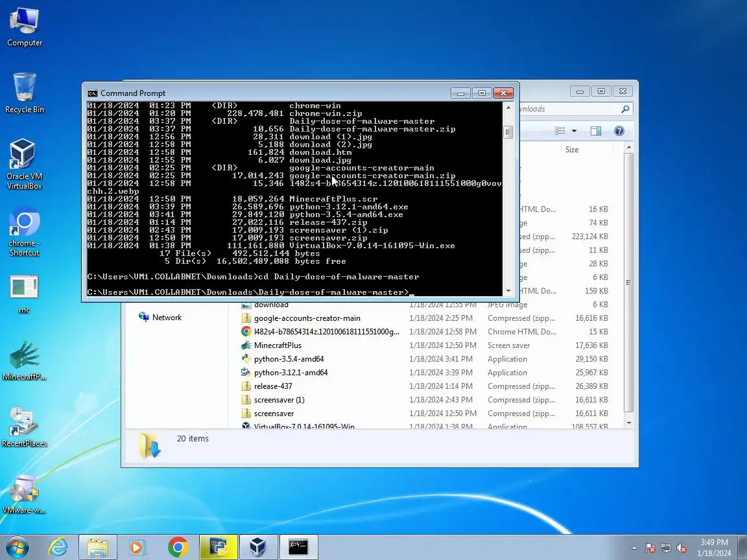This screenshot has width=747, height=560.
Task: Open Windows Explorer from the taskbar
Action: 98,547
